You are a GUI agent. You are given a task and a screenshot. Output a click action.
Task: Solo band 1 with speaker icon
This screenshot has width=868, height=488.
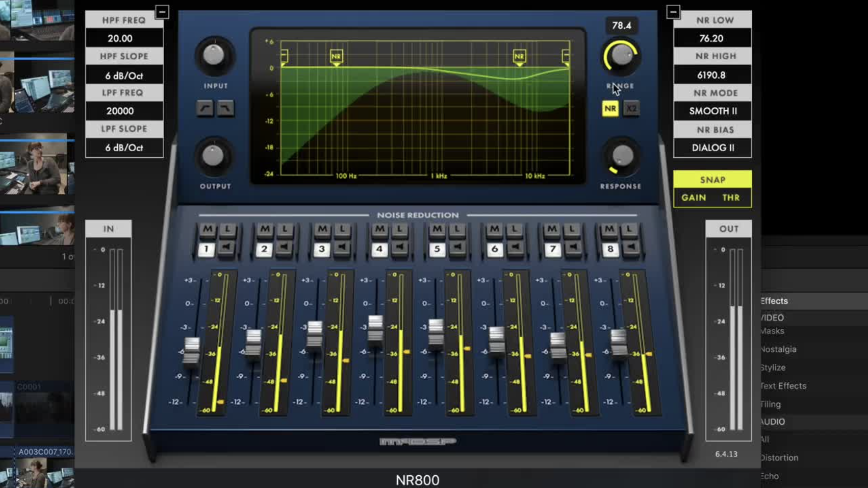tap(227, 248)
